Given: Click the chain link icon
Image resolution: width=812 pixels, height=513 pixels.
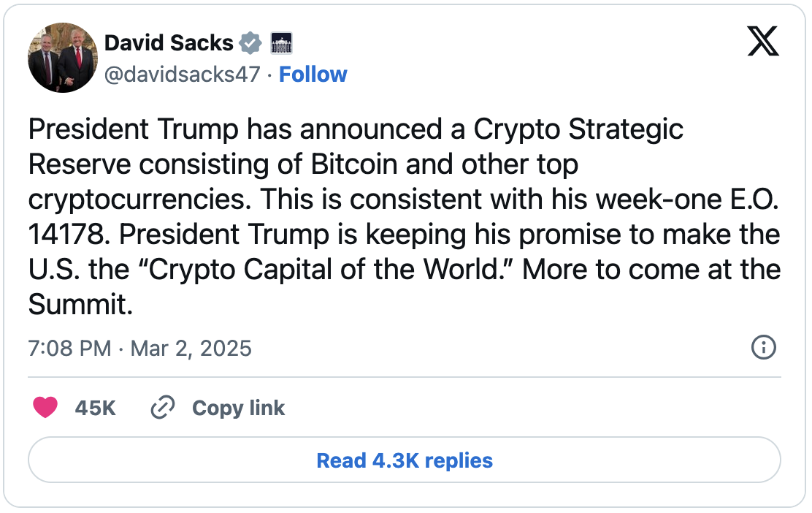Looking at the screenshot, I should (x=161, y=408).
